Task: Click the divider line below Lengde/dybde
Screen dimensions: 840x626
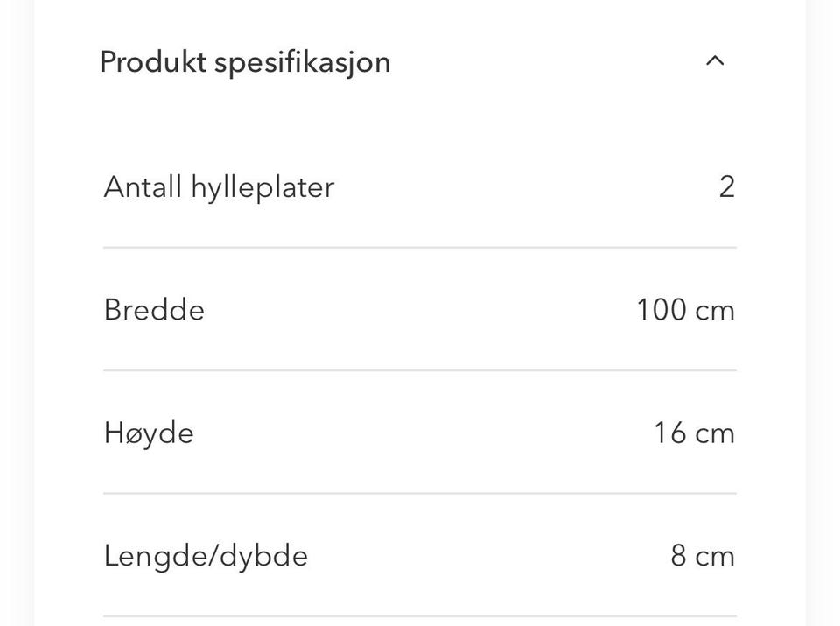Action: [420, 616]
